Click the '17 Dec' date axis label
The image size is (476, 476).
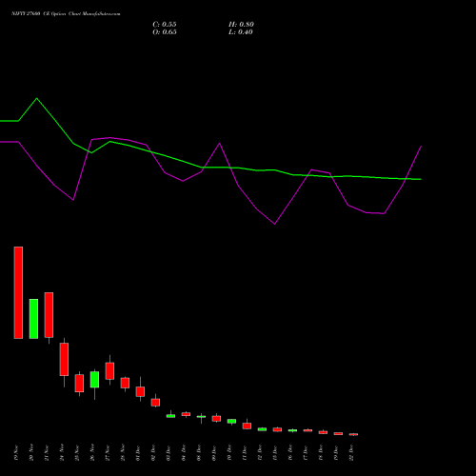(306, 453)
